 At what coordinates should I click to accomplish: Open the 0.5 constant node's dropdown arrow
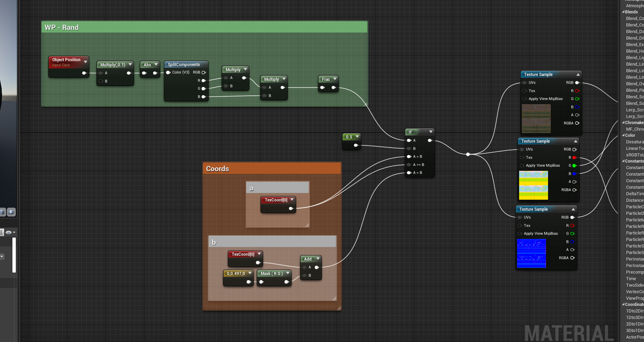click(357, 136)
